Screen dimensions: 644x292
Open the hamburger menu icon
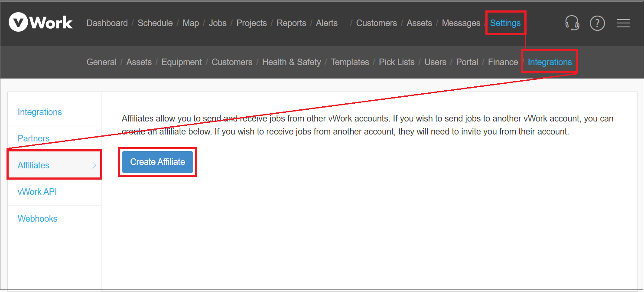[x=623, y=23]
